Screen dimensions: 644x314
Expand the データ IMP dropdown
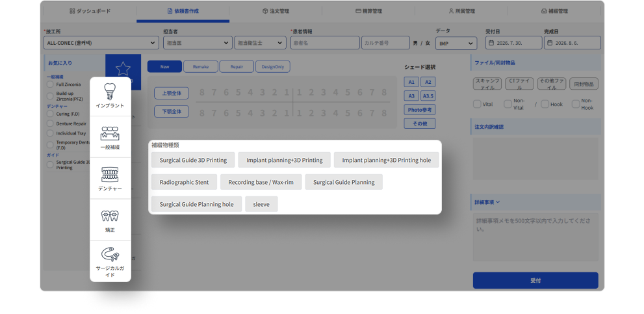(x=456, y=43)
